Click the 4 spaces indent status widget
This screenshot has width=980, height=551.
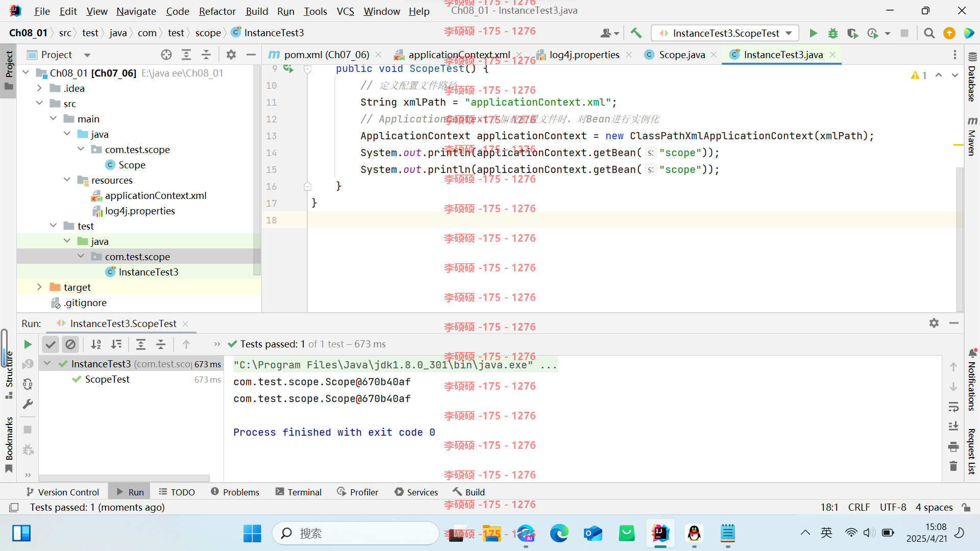(934, 507)
